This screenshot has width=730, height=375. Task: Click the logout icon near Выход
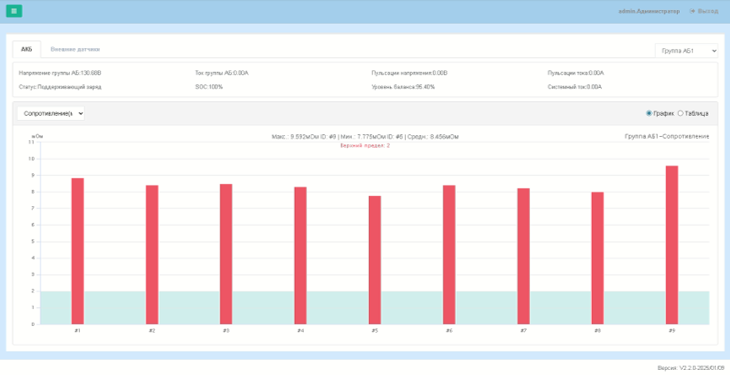pyautogui.click(x=692, y=11)
